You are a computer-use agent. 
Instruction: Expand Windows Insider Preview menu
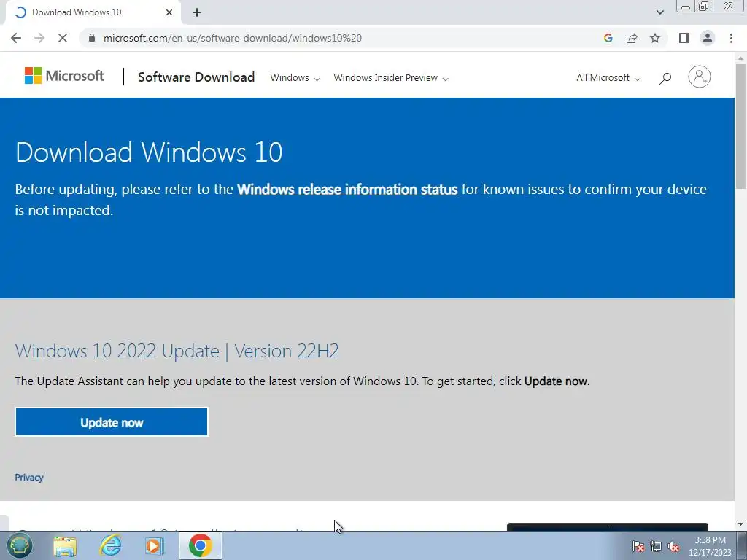click(391, 77)
